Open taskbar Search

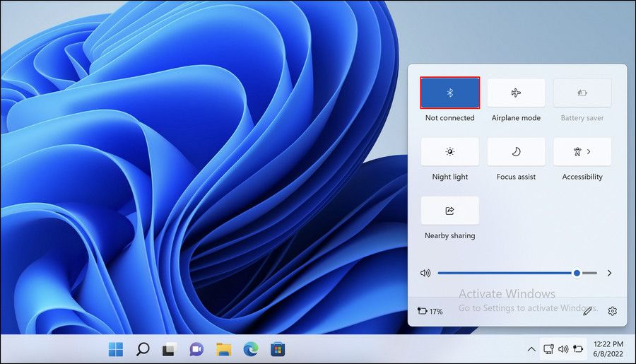click(x=143, y=349)
